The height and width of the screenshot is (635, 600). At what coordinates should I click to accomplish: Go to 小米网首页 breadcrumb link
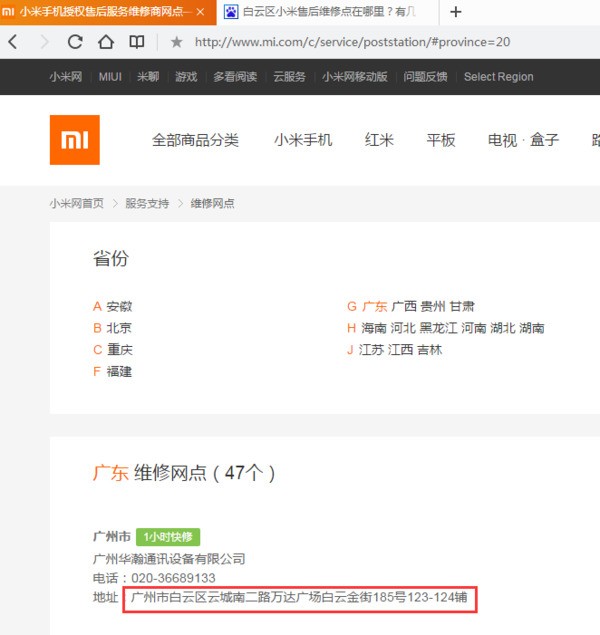(76, 203)
